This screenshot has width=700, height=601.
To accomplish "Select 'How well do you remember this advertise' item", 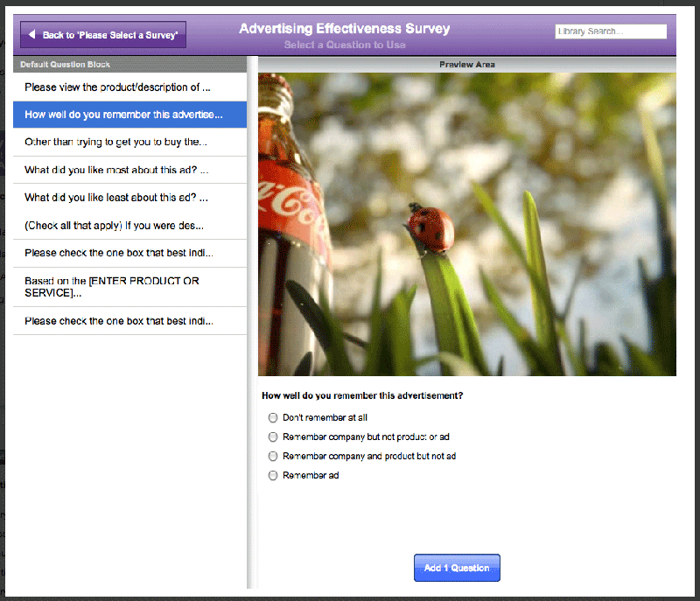I will [x=129, y=115].
